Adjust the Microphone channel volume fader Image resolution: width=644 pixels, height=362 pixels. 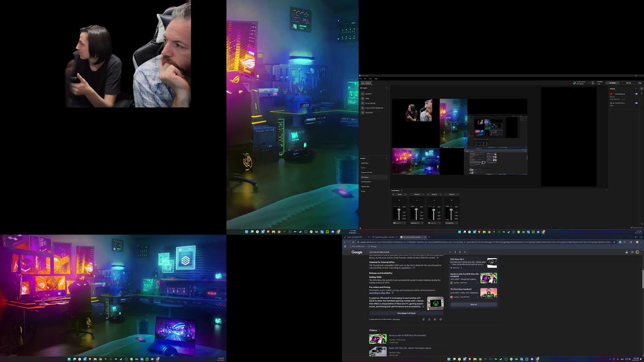click(x=451, y=210)
